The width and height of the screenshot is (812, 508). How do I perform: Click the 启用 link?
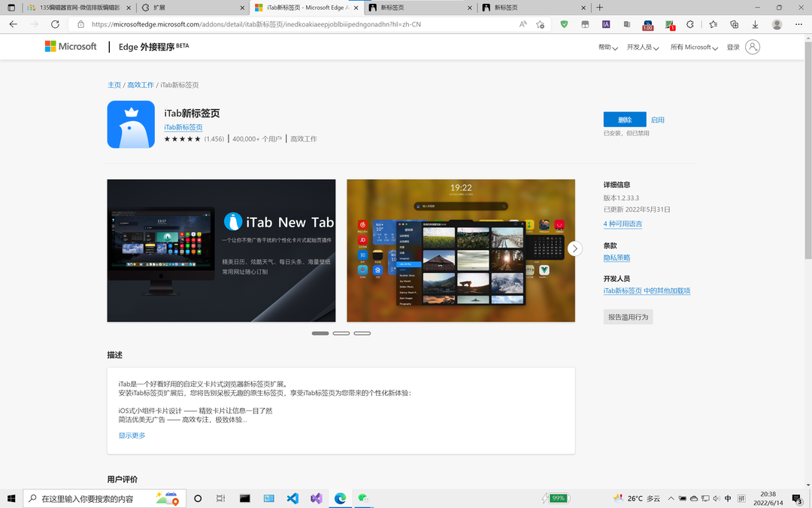tap(658, 120)
